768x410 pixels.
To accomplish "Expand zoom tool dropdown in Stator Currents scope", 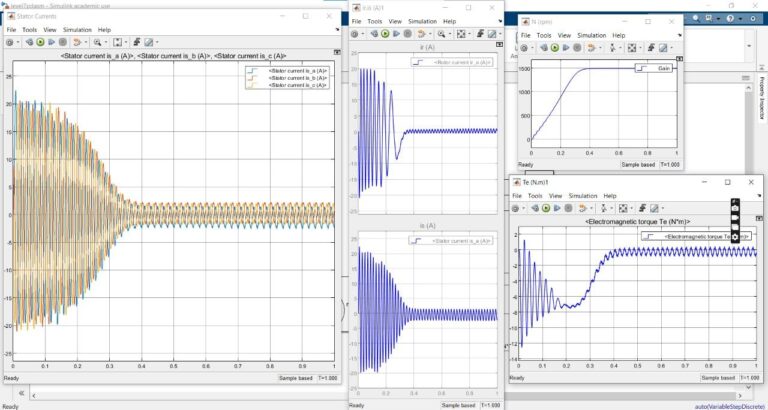I will tap(106, 42).
